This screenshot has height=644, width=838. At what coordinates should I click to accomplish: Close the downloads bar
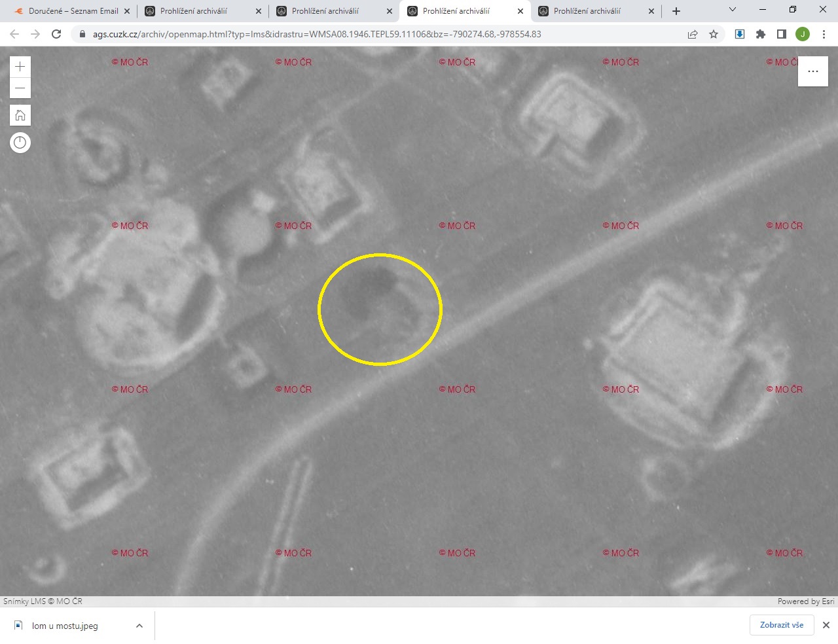point(826,625)
